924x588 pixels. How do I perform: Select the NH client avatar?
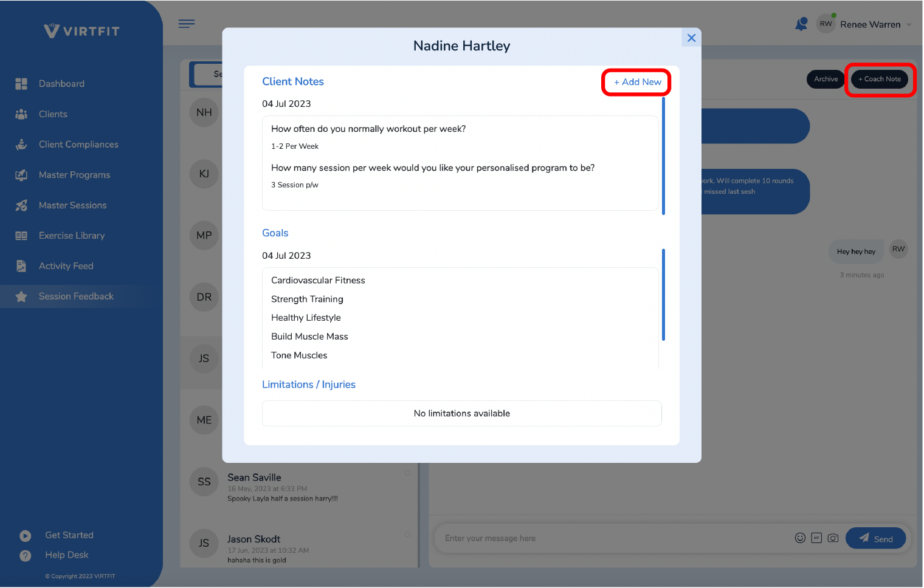click(x=204, y=112)
